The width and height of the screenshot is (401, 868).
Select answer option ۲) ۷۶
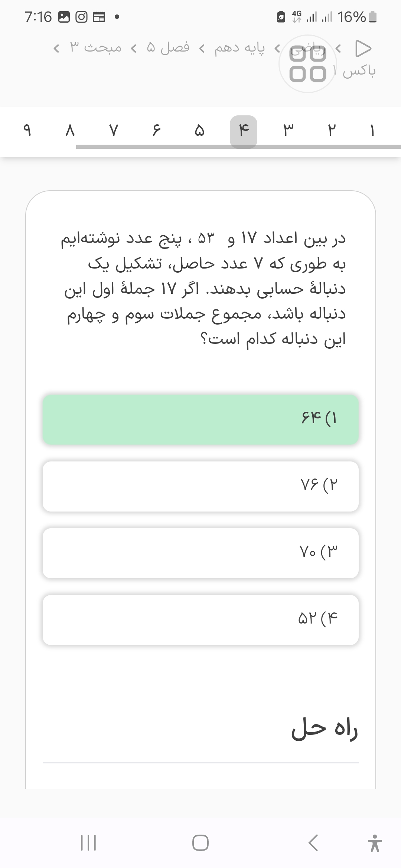[200, 486]
